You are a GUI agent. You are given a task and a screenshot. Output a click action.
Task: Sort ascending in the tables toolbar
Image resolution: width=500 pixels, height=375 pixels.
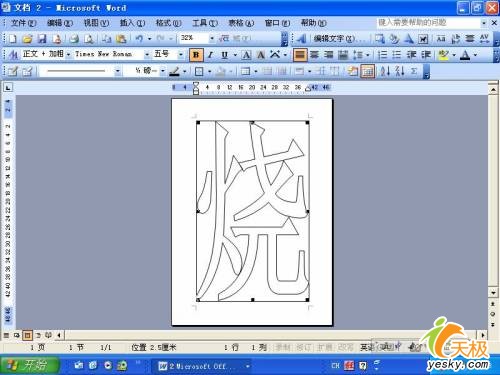pyautogui.click(x=385, y=71)
